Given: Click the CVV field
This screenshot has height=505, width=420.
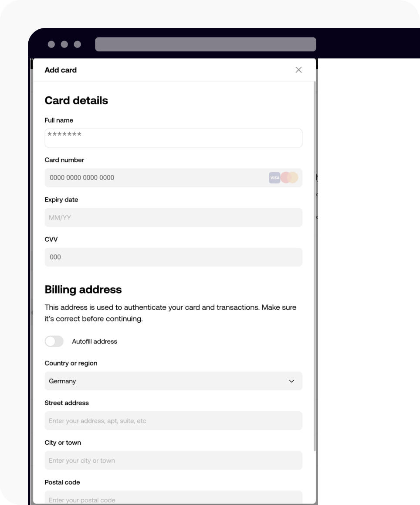Looking at the screenshot, I should coord(173,257).
